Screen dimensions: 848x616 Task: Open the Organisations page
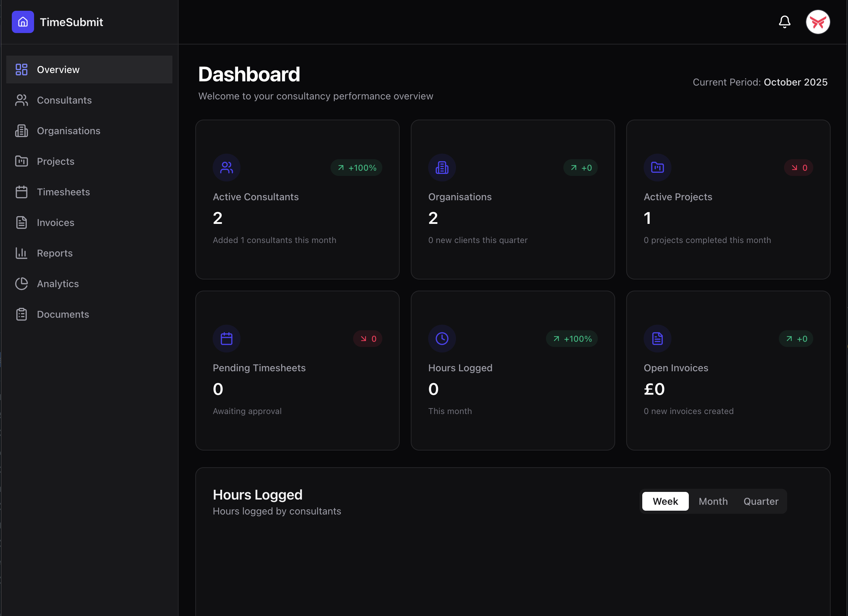tap(68, 130)
